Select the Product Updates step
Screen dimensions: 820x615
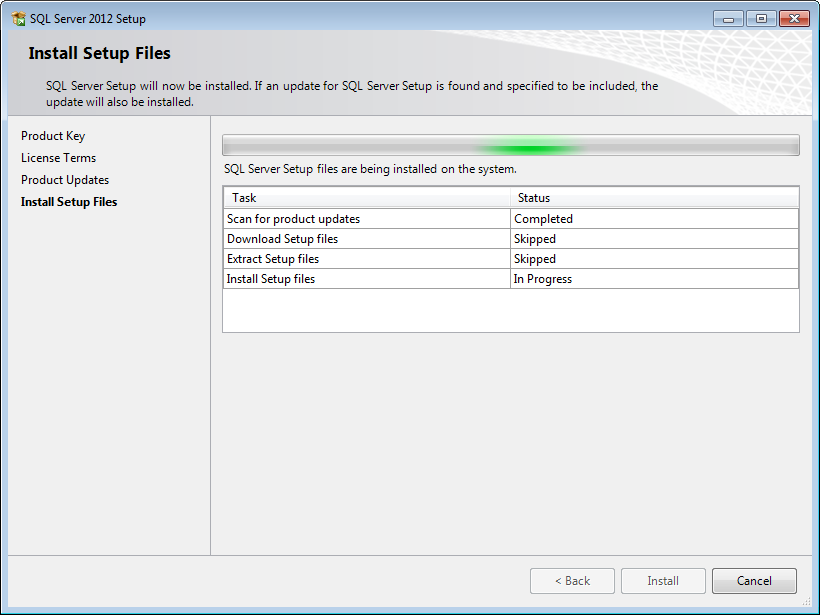(65, 180)
